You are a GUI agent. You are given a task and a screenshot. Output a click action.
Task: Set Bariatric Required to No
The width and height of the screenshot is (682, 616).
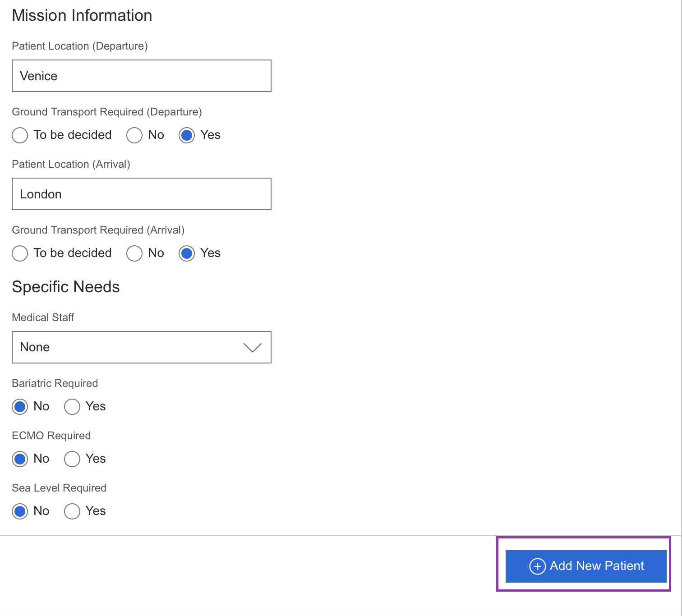[20, 407]
